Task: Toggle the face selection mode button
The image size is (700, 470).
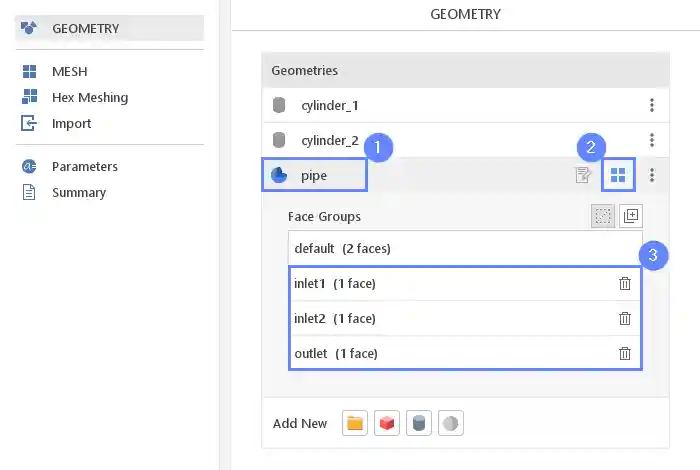Action: pos(602,216)
